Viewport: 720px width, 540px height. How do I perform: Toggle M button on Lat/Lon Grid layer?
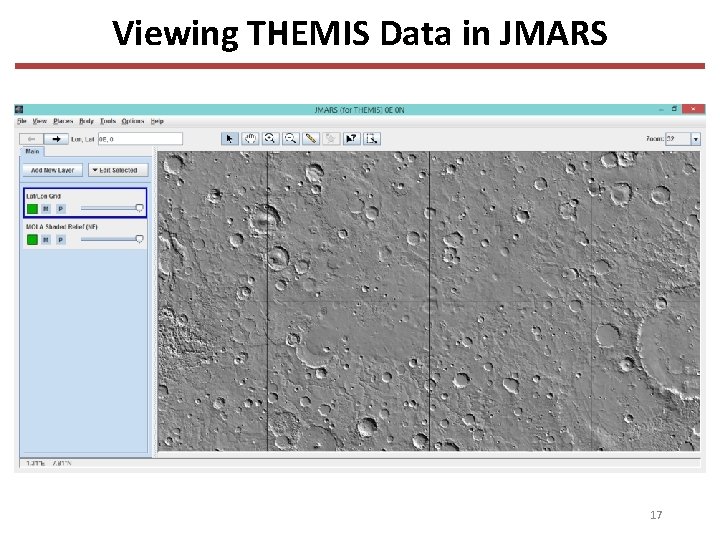click(x=46, y=209)
